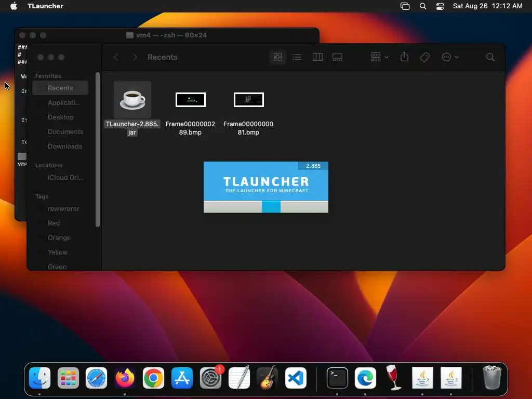The height and width of the screenshot is (399, 532).
Task: Click the Edit Tags icon in Finder
Action: [x=425, y=57]
